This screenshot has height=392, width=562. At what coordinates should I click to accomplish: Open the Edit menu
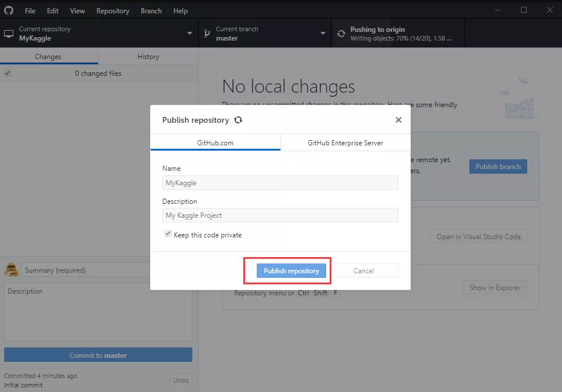tap(52, 11)
